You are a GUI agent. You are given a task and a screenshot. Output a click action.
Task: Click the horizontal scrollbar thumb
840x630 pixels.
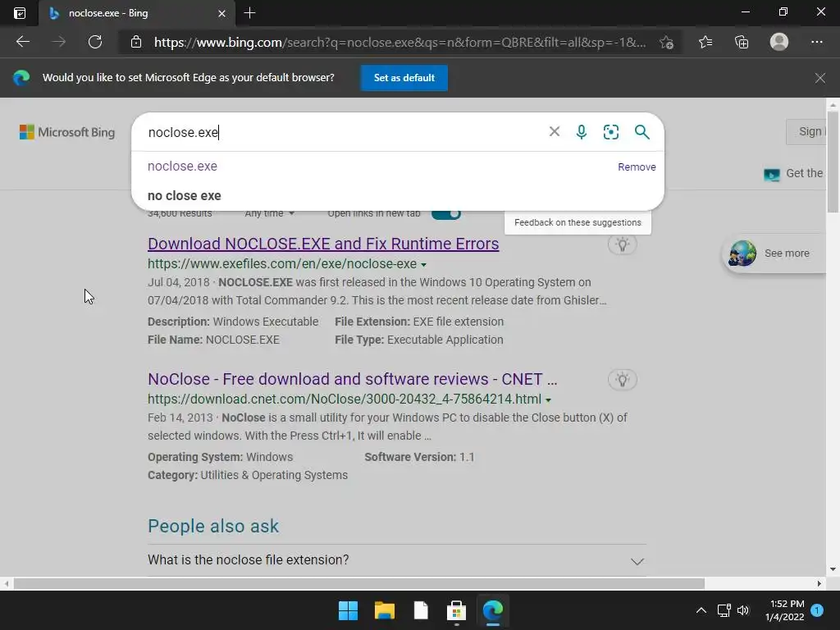[359, 583]
